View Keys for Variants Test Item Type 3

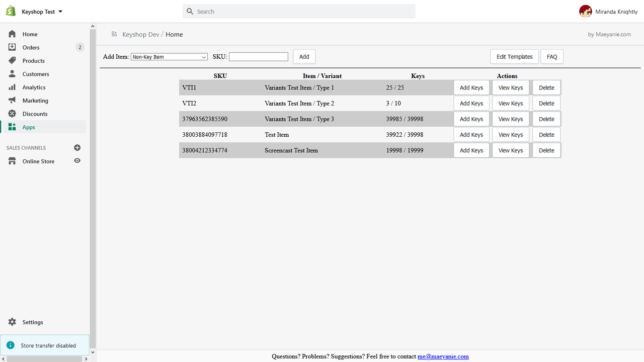tap(511, 119)
